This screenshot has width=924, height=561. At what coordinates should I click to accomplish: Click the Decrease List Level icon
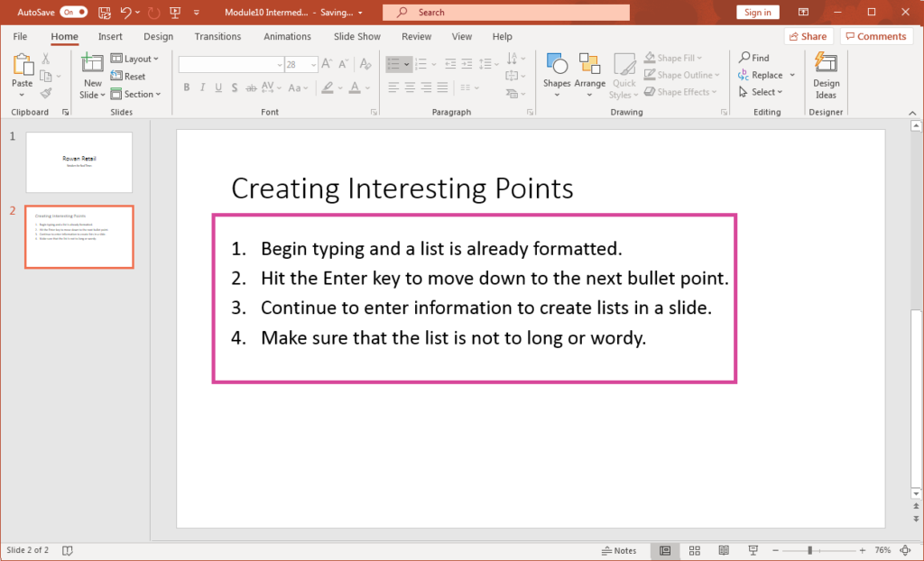point(450,64)
